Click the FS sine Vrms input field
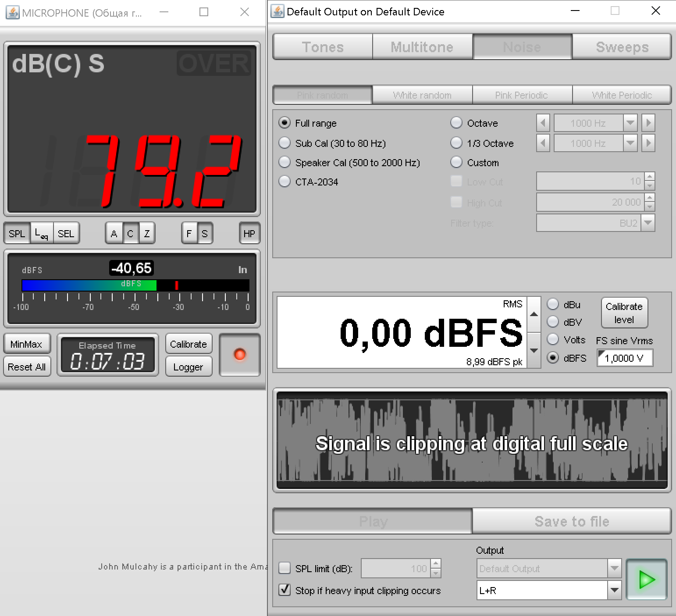This screenshot has width=676, height=616. tap(625, 358)
